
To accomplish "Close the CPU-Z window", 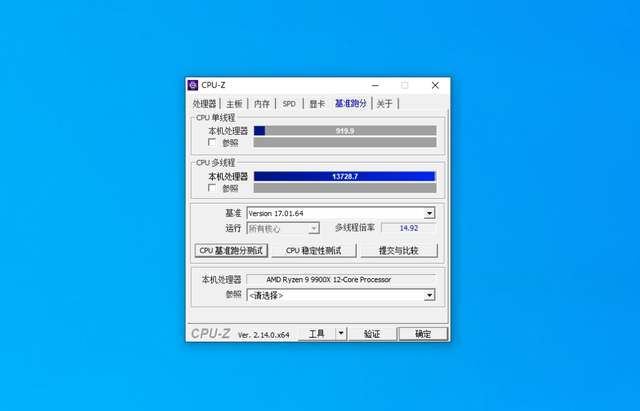I will 435,85.
